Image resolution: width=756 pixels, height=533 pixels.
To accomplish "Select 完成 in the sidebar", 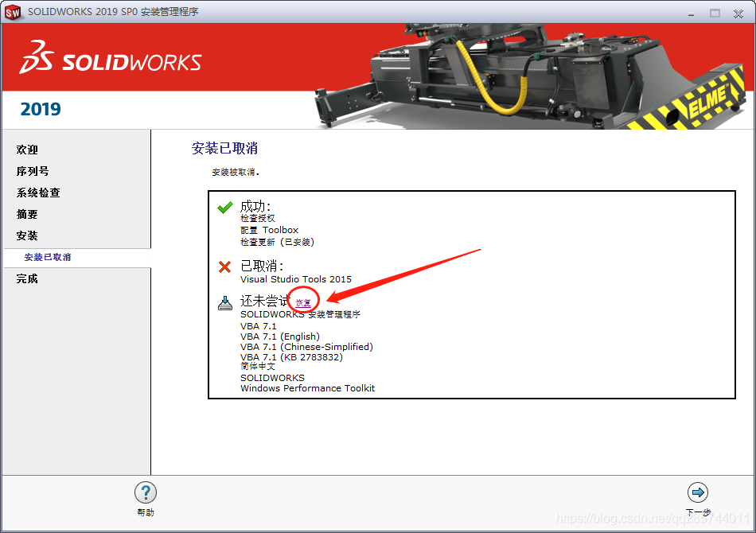I will coord(27,278).
